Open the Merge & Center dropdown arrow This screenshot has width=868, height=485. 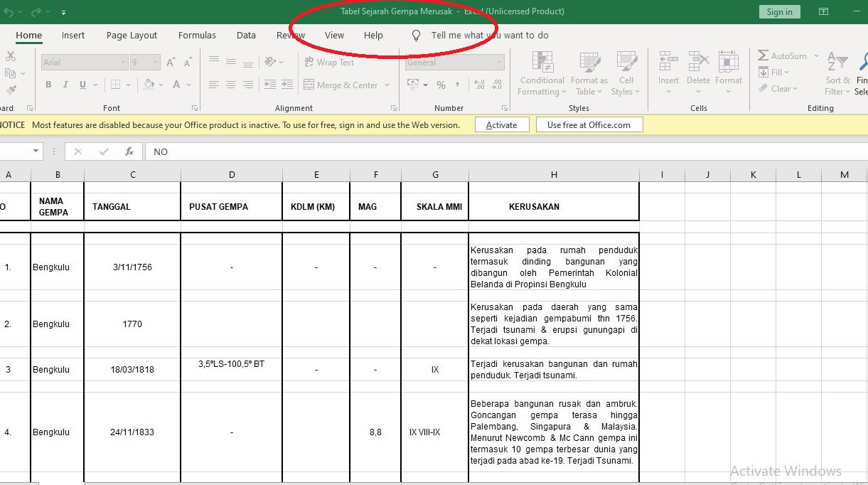pyautogui.click(x=387, y=85)
